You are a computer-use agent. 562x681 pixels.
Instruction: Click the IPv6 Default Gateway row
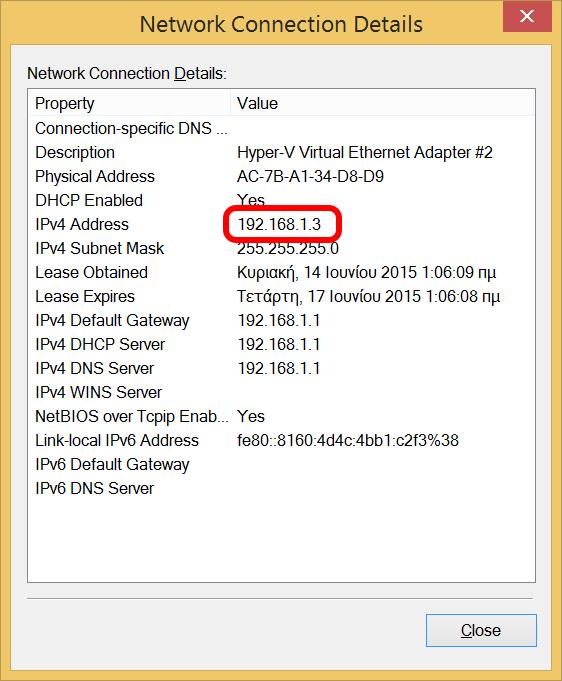[x=281, y=464]
